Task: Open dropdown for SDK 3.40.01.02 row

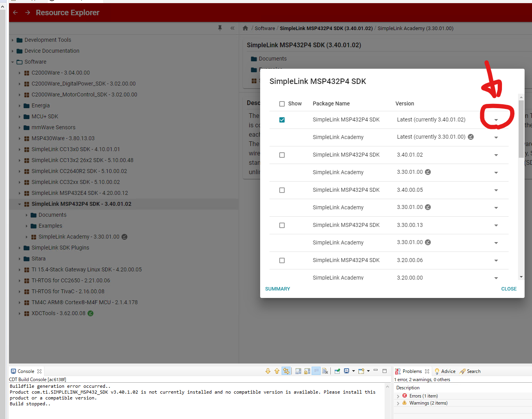Action: click(496, 155)
